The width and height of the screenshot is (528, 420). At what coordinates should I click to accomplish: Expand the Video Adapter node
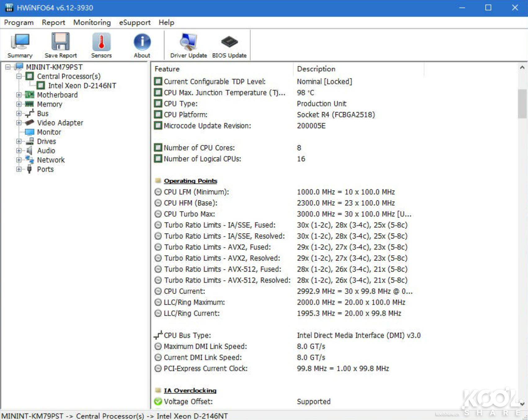[19, 123]
